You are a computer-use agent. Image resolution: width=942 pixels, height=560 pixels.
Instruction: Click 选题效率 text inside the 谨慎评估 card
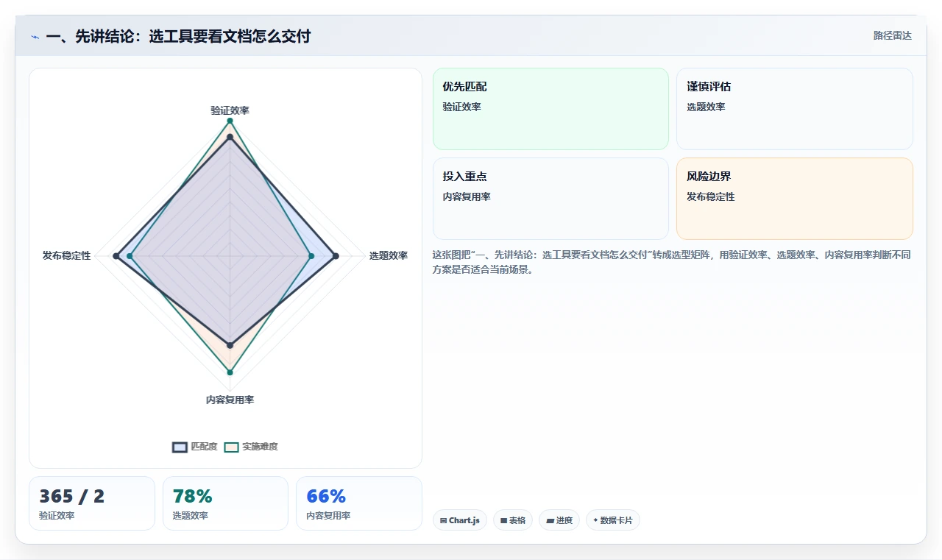click(x=706, y=107)
